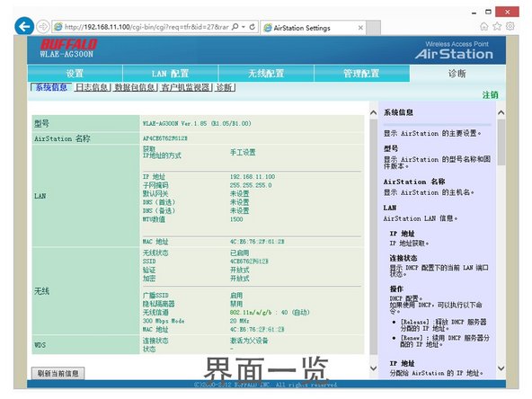Click the IP address value 192.168.11.100
532x399 pixels.
click(253, 177)
